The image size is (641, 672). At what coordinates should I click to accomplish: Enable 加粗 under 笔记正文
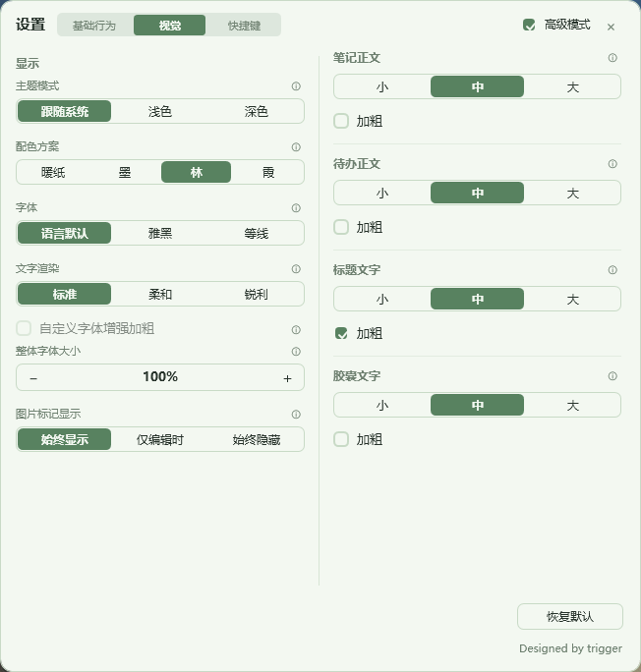(341, 121)
